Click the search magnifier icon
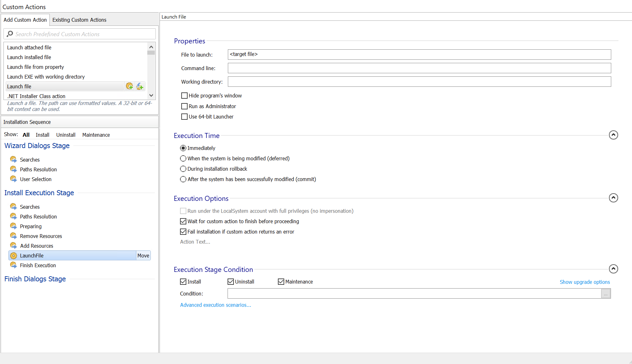Image resolution: width=632 pixels, height=364 pixels. click(x=10, y=34)
